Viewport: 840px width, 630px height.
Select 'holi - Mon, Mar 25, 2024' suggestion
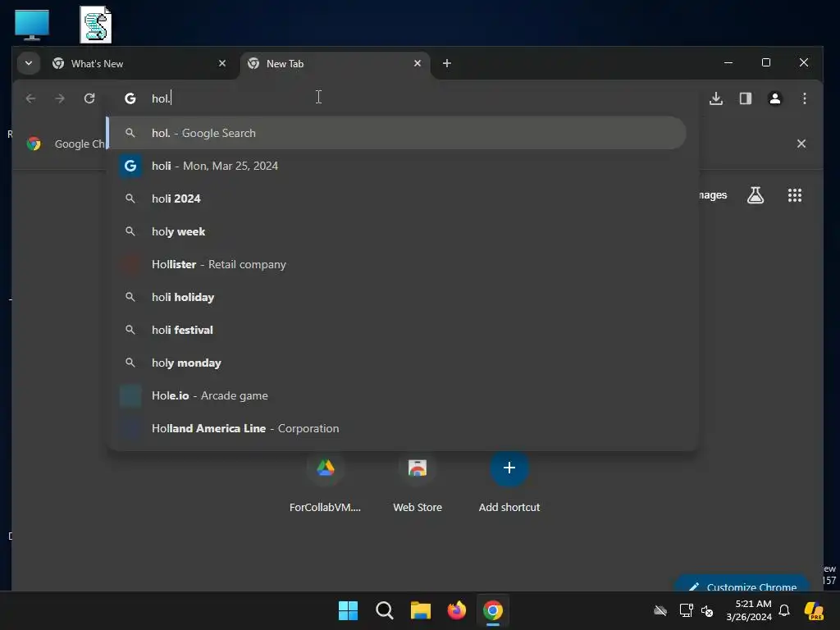pyautogui.click(x=396, y=166)
